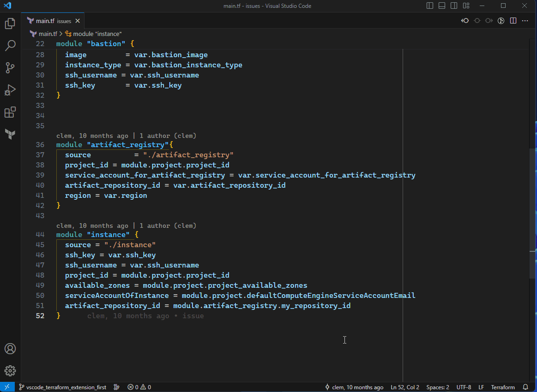Click the Open Changes compare icon
This screenshot has height=392, width=537.
point(465,20)
